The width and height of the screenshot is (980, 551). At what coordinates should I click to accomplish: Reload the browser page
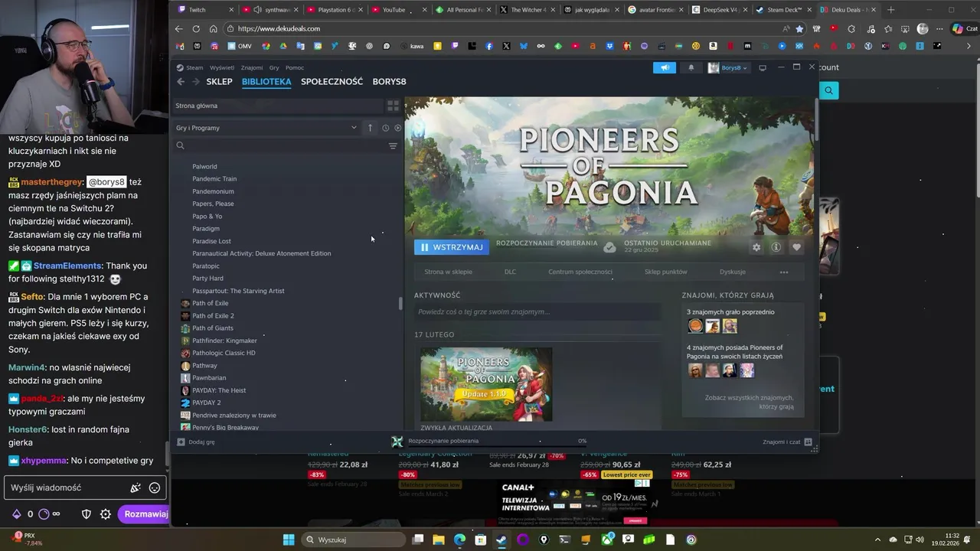coord(196,28)
